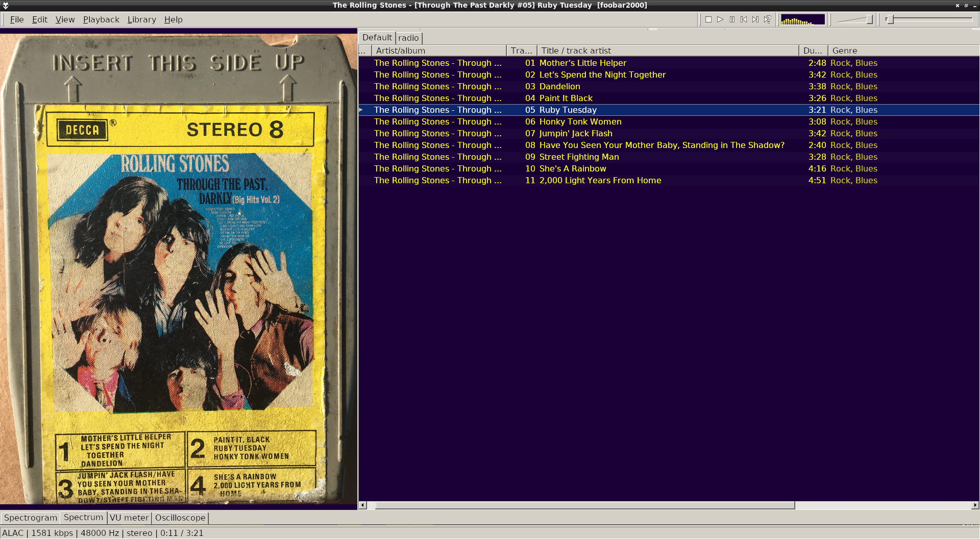Click the Tra... track number column header
The height and width of the screenshot is (539, 980).
[x=522, y=51]
